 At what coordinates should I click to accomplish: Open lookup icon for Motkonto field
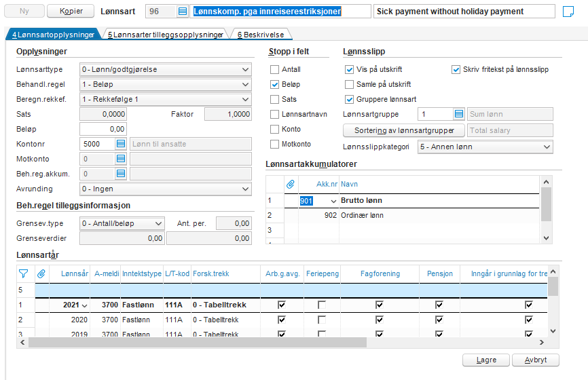coord(121,159)
